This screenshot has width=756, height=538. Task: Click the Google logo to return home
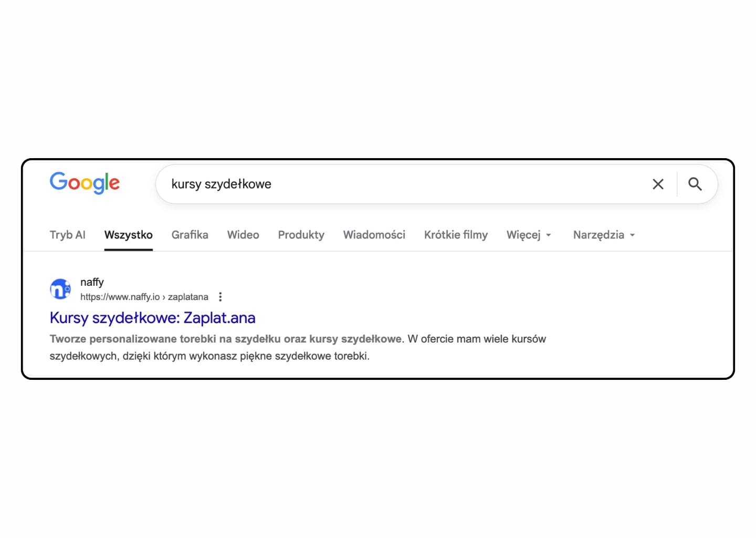pos(84,183)
